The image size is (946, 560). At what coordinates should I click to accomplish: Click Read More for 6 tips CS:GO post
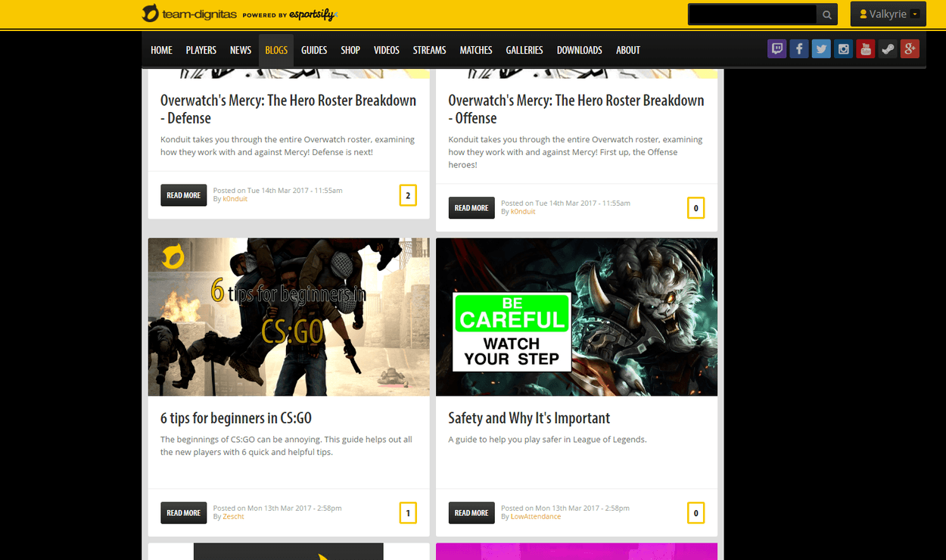[x=184, y=513]
